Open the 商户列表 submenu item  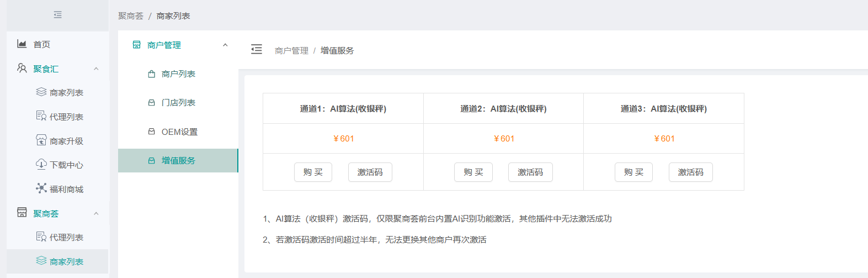[x=178, y=74]
